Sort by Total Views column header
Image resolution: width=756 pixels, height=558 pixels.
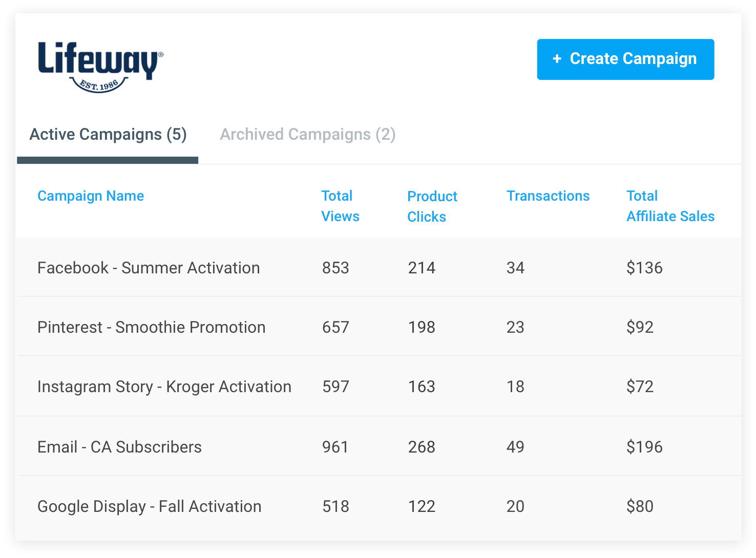point(340,206)
